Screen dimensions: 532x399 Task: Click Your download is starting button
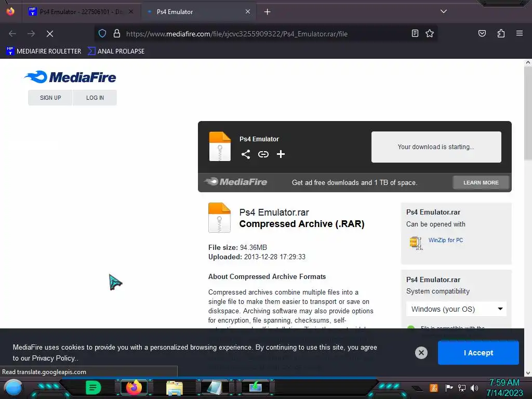pos(436,147)
